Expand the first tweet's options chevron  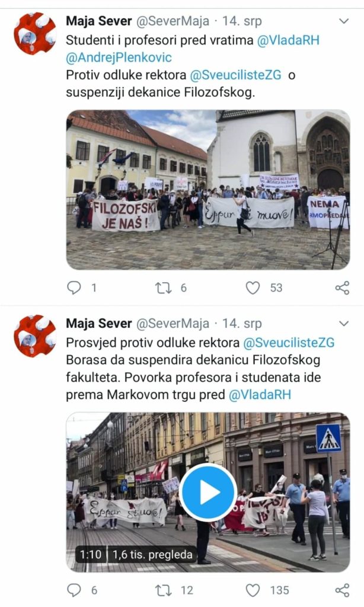[x=344, y=21]
